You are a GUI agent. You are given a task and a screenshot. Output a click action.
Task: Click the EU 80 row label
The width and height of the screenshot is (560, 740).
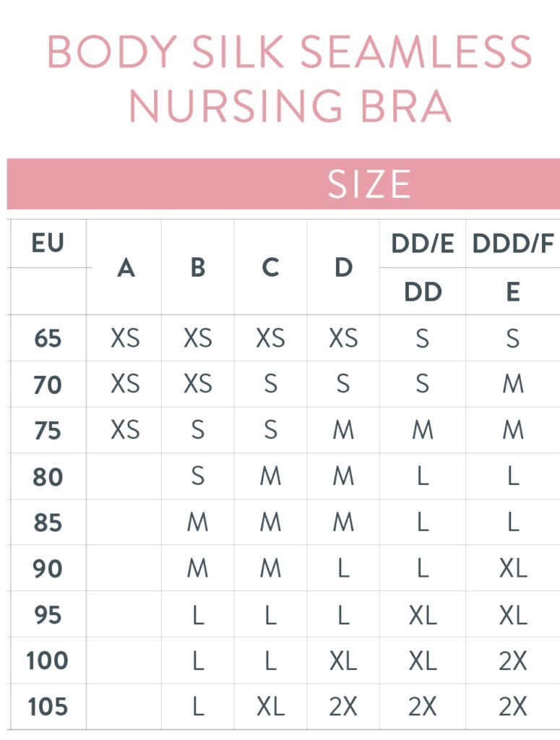click(x=48, y=477)
